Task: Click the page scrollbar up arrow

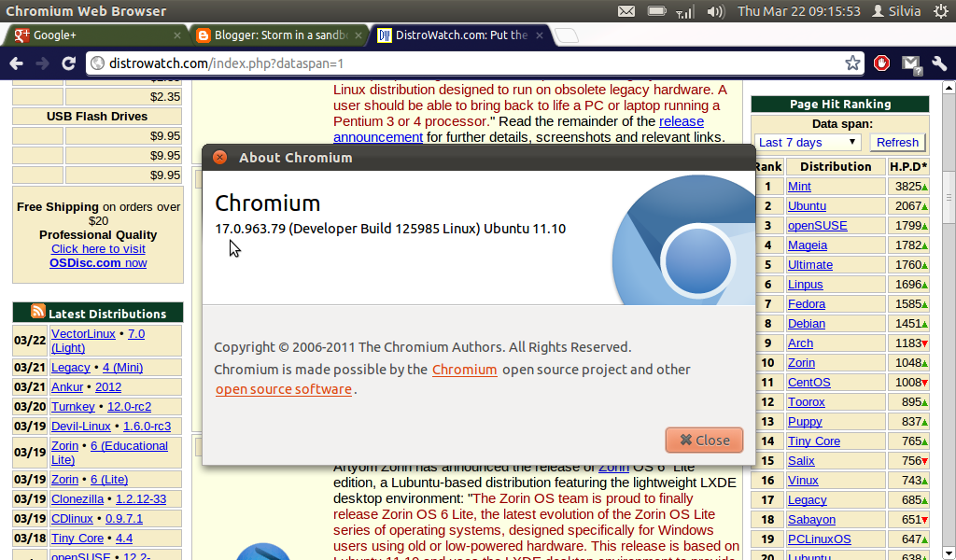Action: [x=949, y=88]
